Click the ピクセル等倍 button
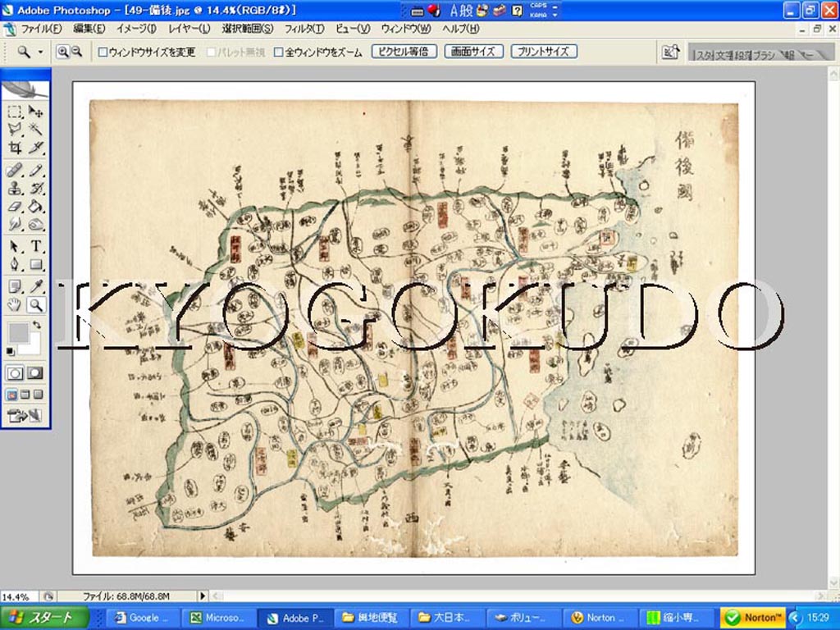 pos(404,51)
